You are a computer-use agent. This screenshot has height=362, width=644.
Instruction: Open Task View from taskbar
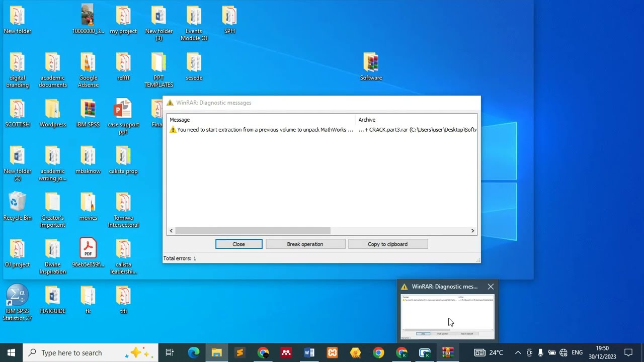click(x=170, y=352)
